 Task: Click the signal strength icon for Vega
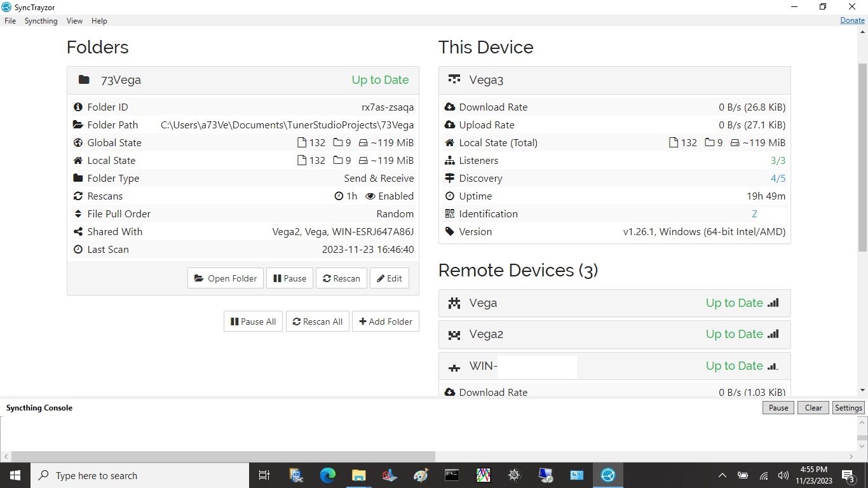(773, 303)
